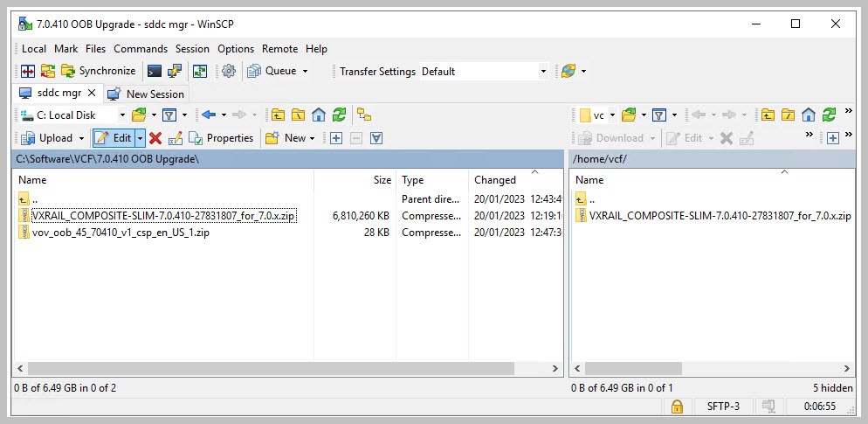Expand the New dropdown arrow

pyautogui.click(x=312, y=138)
